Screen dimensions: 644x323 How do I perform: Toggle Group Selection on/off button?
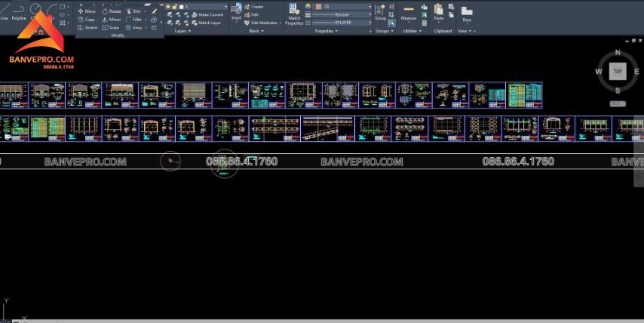(x=391, y=23)
